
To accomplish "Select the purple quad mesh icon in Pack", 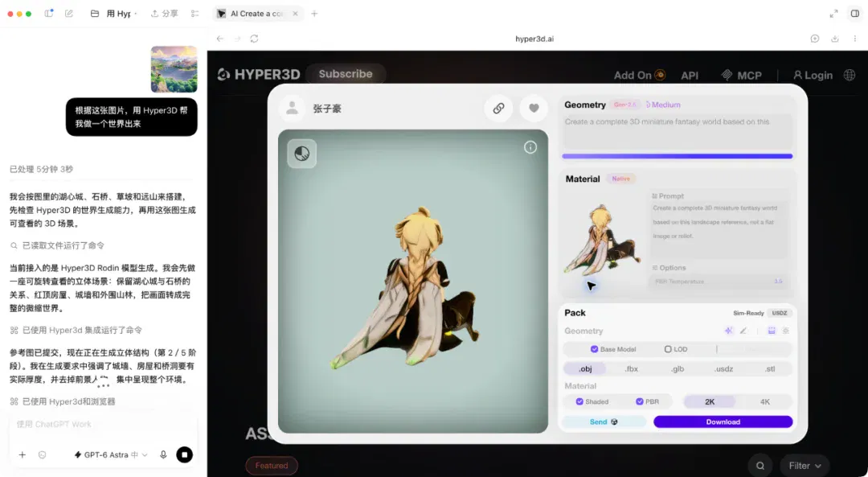I will tap(771, 331).
